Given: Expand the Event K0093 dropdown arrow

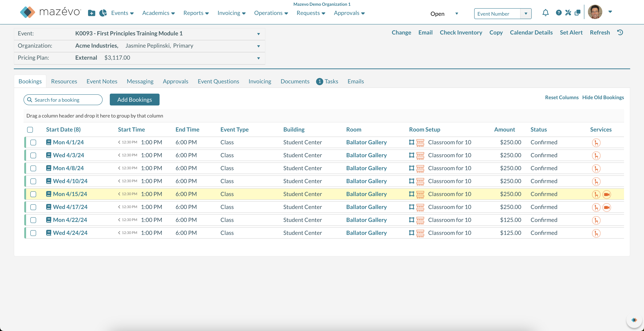Looking at the screenshot, I should pyautogui.click(x=259, y=34).
